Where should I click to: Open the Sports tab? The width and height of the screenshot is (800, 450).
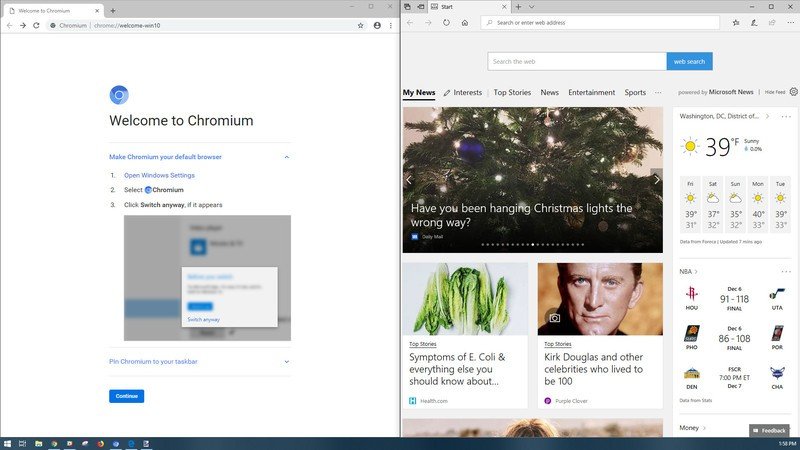(x=635, y=92)
